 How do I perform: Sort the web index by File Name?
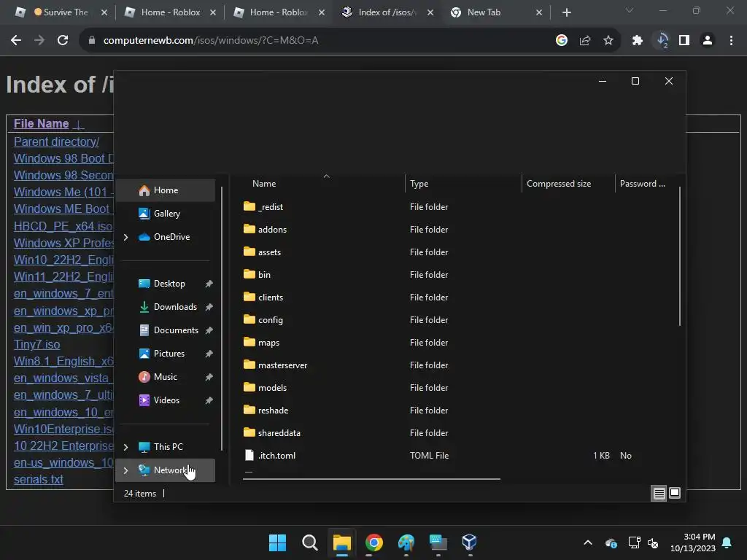(x=42, y=124)
